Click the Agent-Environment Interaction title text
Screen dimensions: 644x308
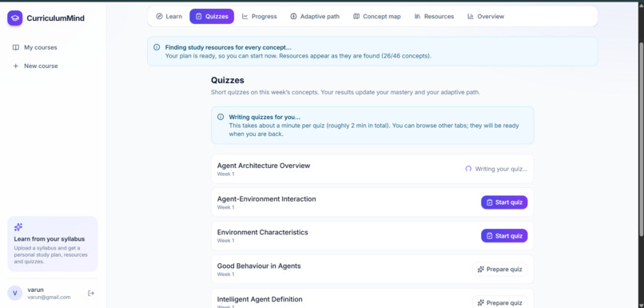(x=267, y=199)
